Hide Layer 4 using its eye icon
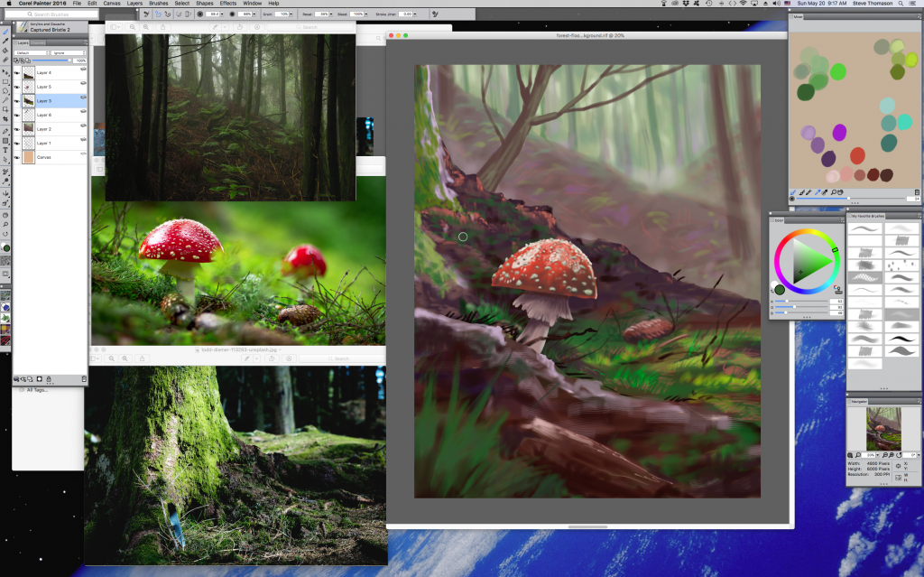Image resolution: width=924 pixels, height=577 pixels. 17,72
